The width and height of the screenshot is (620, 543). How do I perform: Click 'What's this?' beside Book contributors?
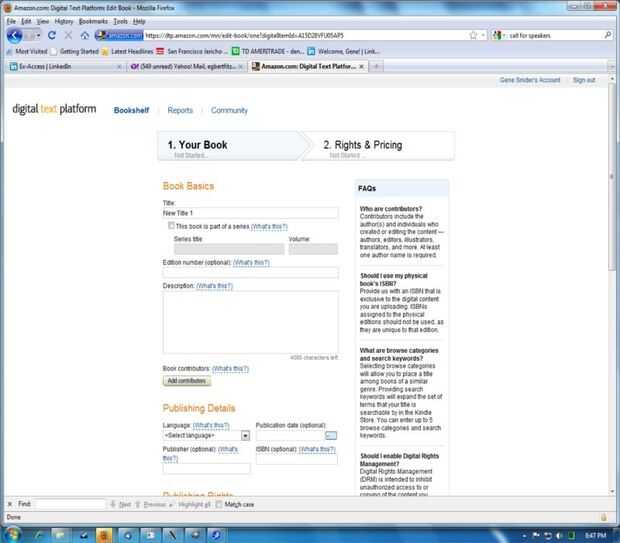[x=231, y=369]
